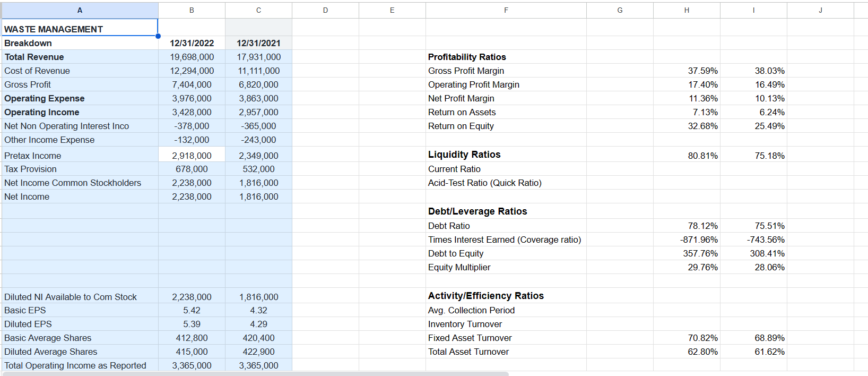Click the Operating Expense label
The image size is (868, 376).
coord(45,98)
